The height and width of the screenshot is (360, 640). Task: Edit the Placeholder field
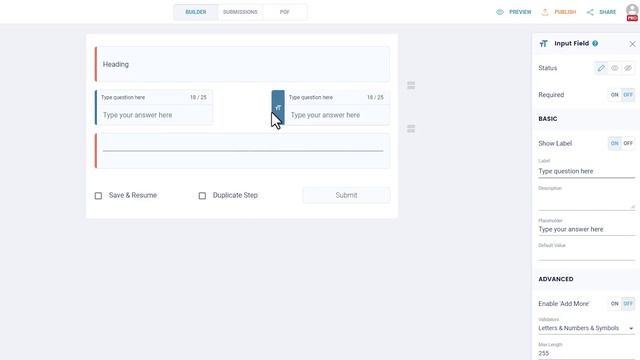point(587,229)
